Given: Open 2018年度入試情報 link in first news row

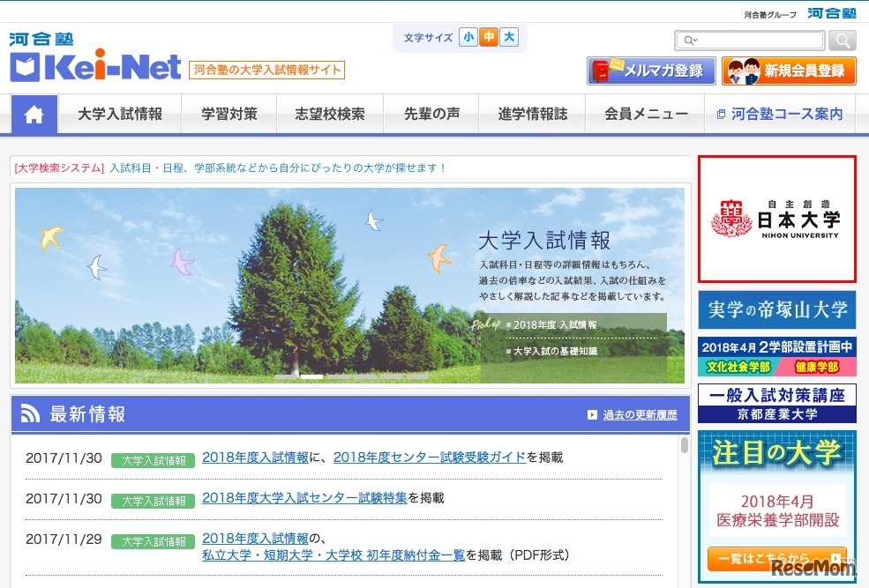Looking at the screenshot, I should [255, 458].
